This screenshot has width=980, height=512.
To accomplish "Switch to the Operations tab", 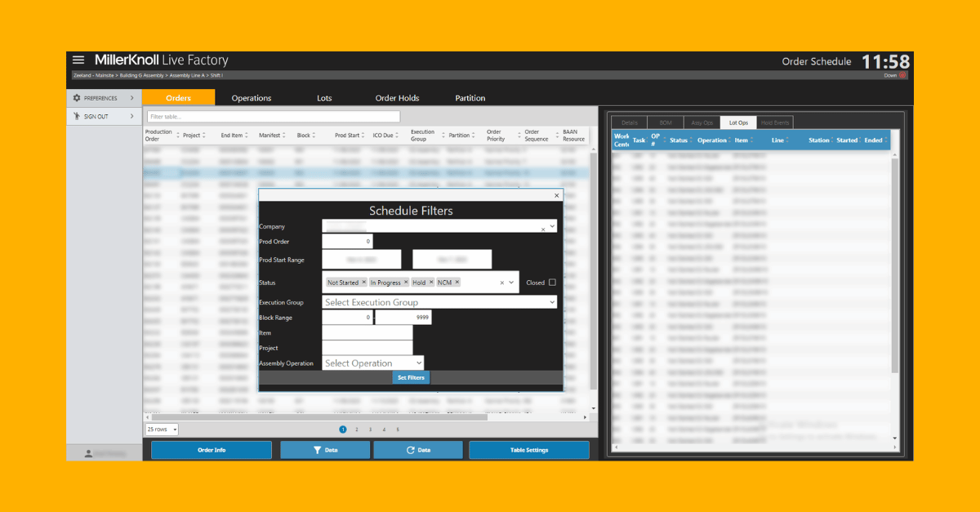I will [x=251, y=98].
